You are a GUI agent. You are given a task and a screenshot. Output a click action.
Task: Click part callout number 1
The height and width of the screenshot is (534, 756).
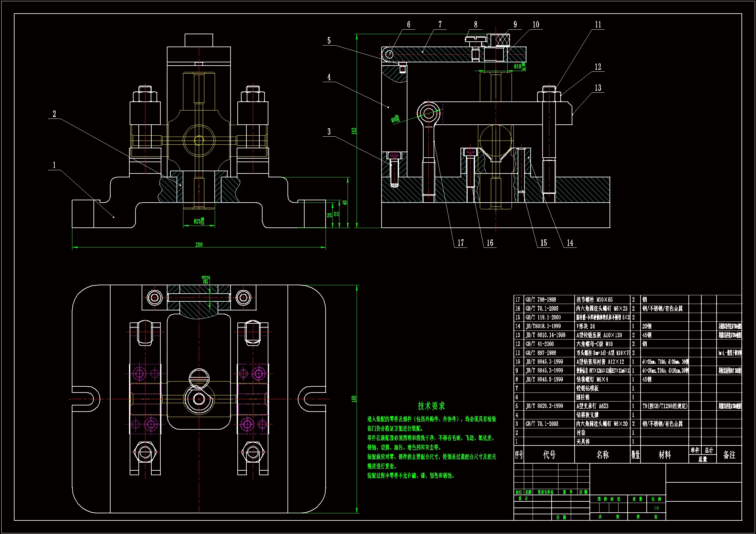(54, 165)
